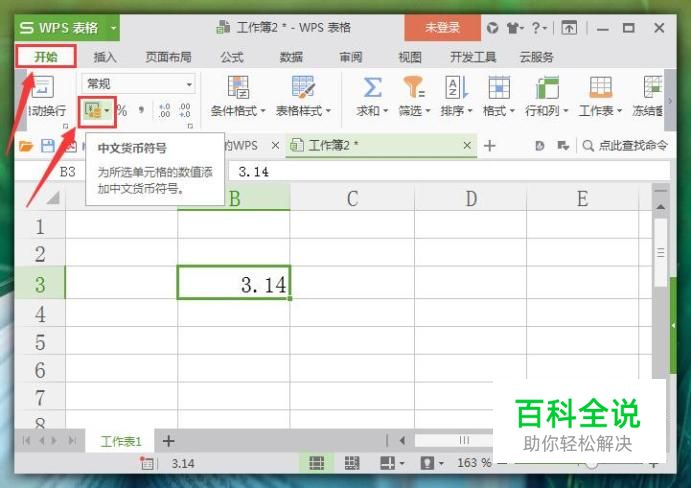Click the Worksheet (工作表) icon
The image size is (691, 488).
pyautogui.click(x=601, y=87)
